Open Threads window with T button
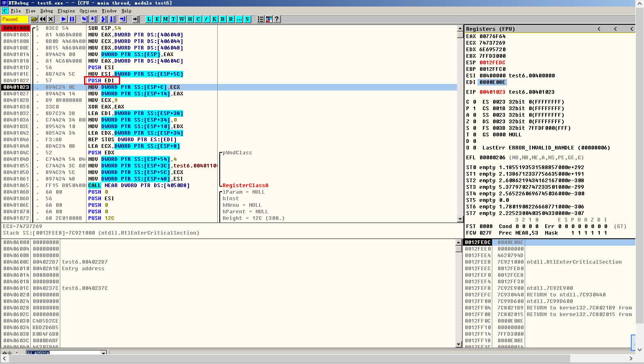Viewport: 644px width, 364px height. pos(173,19)
